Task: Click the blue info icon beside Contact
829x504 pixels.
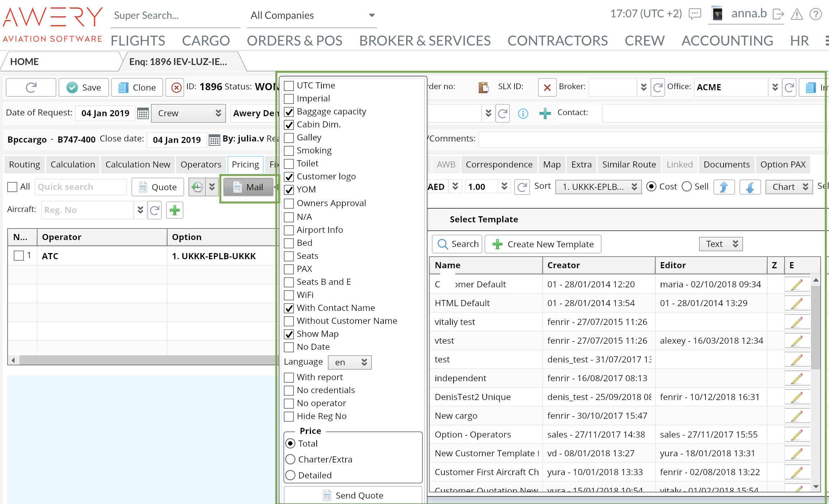Action: [523, 113]
